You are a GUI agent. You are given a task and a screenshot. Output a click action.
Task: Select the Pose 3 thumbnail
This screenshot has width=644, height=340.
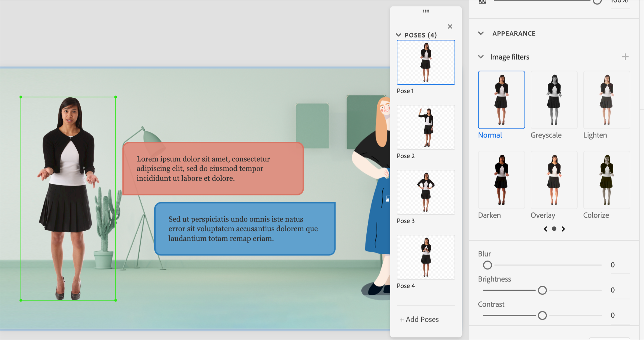426,192
